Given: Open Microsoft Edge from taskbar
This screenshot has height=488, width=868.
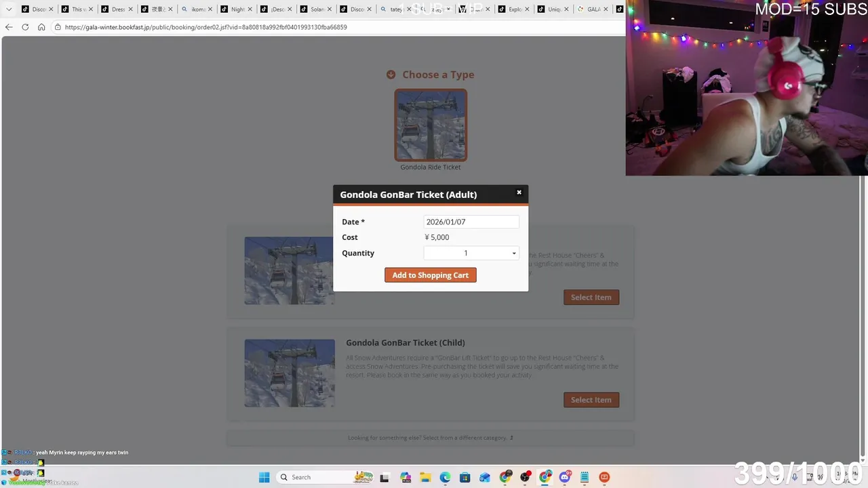Looking at the screenshot, I should (445, 477).
